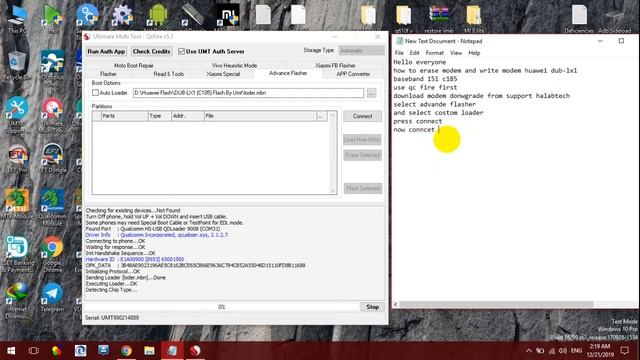Open the gear settings desktop shortcut

pyautogui.click(x=122, y=16)
